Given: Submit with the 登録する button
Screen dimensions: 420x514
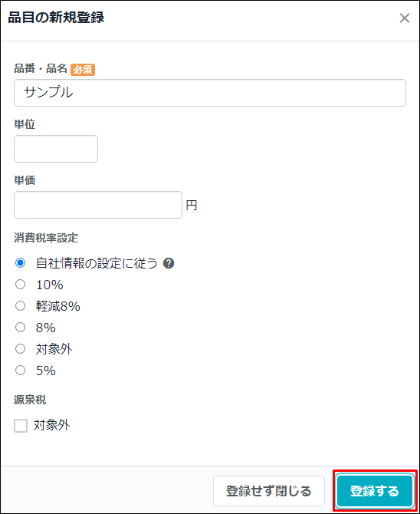Looking at the screenshot, I should pos(375,491).
